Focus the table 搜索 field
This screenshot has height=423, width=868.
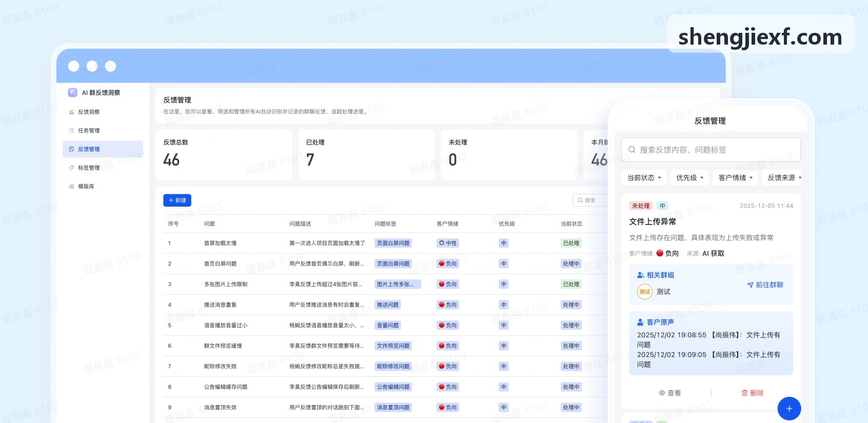tap(590, 200)
